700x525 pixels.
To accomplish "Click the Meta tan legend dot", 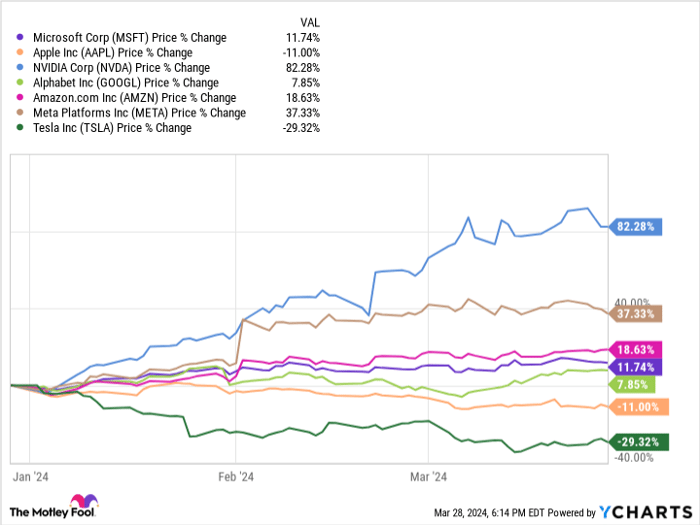I will (x=21, y=113).
